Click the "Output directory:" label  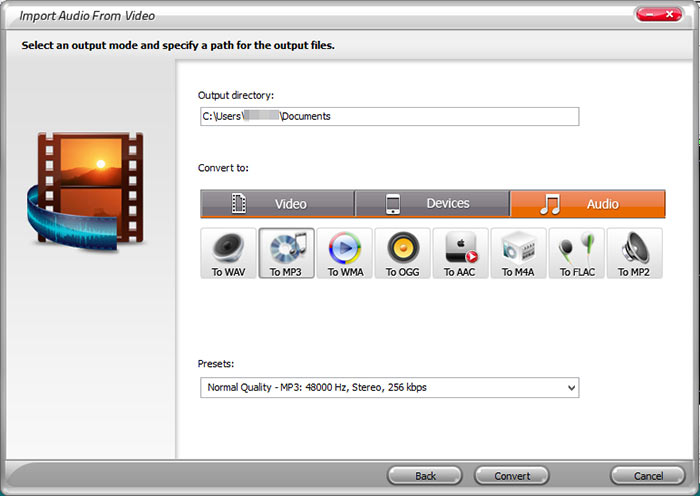pyautogui.click(x=236, y=96)
